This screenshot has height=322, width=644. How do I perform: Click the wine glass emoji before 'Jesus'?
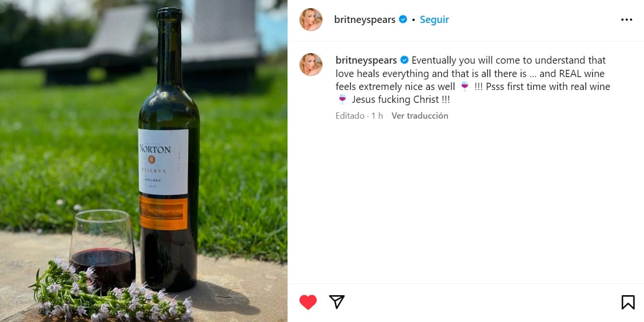tap(342, 100)
